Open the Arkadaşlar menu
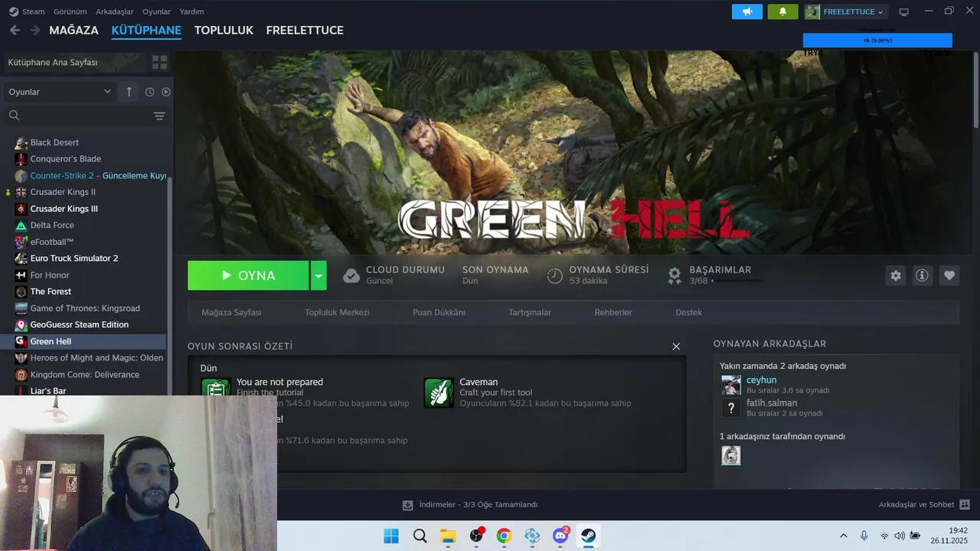 (x=115, y=11)
